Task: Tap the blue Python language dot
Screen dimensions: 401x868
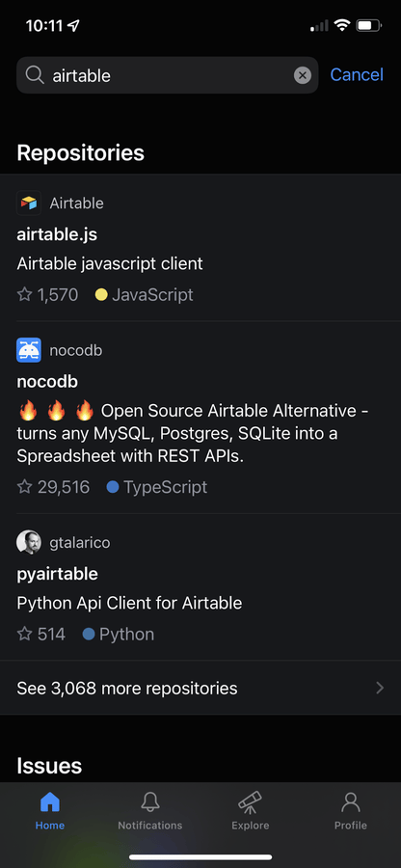Action: [x=89, y=634]
